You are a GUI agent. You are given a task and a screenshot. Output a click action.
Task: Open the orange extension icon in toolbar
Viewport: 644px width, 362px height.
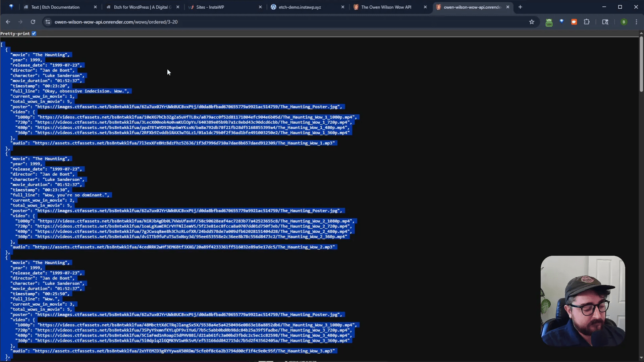click(574, 22)
